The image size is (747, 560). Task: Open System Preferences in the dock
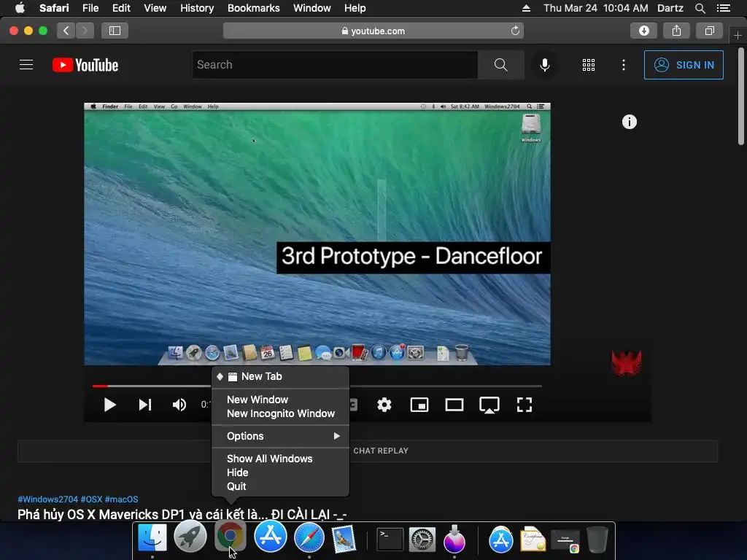pos(422,540)
